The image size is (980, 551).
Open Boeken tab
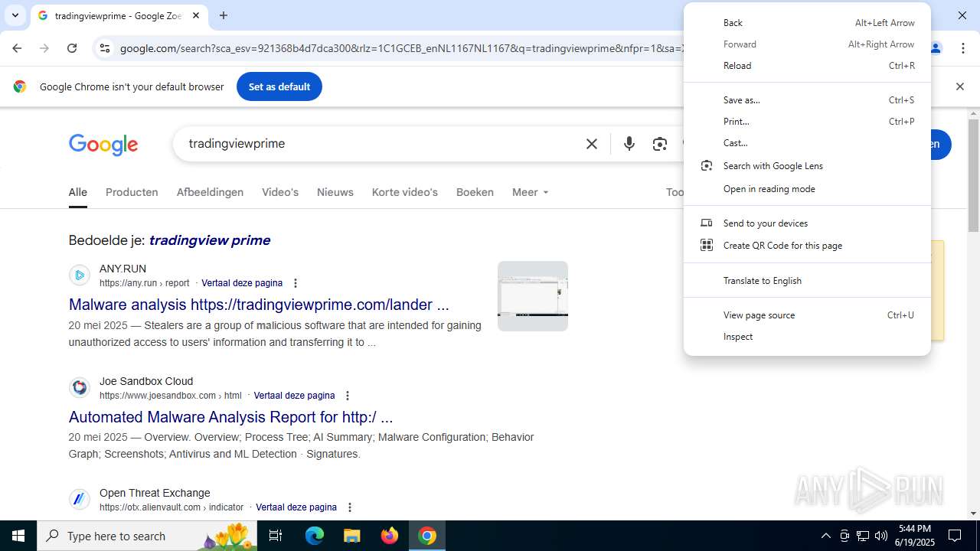coord(475,192)
